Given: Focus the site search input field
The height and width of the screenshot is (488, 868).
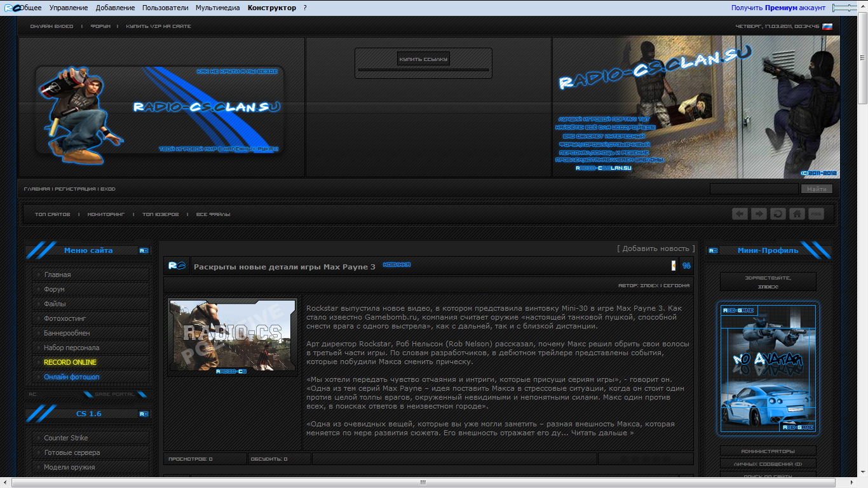Looking at the screenshot, I should coord(754,189).
